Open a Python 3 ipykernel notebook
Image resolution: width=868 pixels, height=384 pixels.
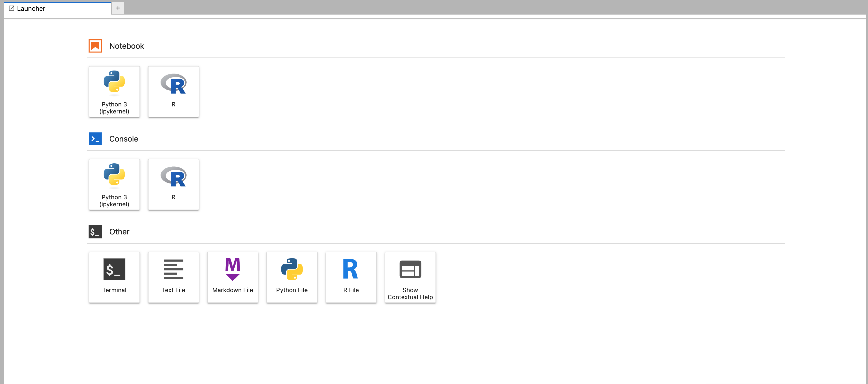click(114, 91)
